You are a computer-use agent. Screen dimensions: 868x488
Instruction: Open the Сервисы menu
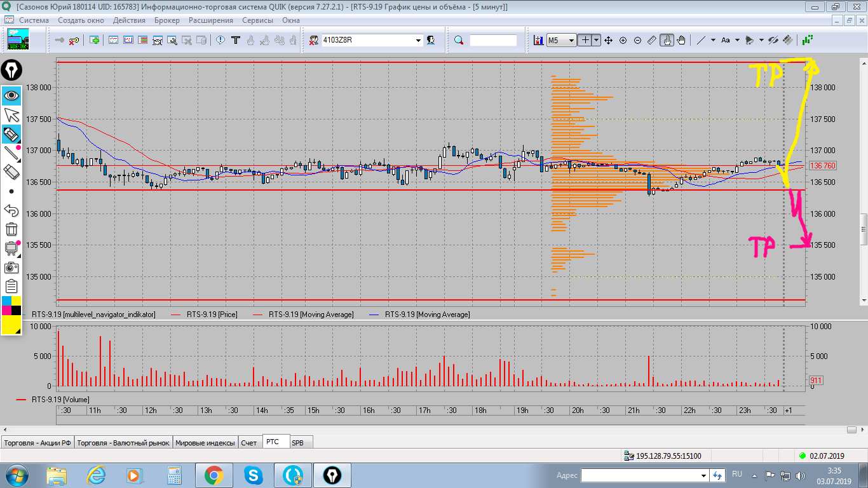point(258,20)
